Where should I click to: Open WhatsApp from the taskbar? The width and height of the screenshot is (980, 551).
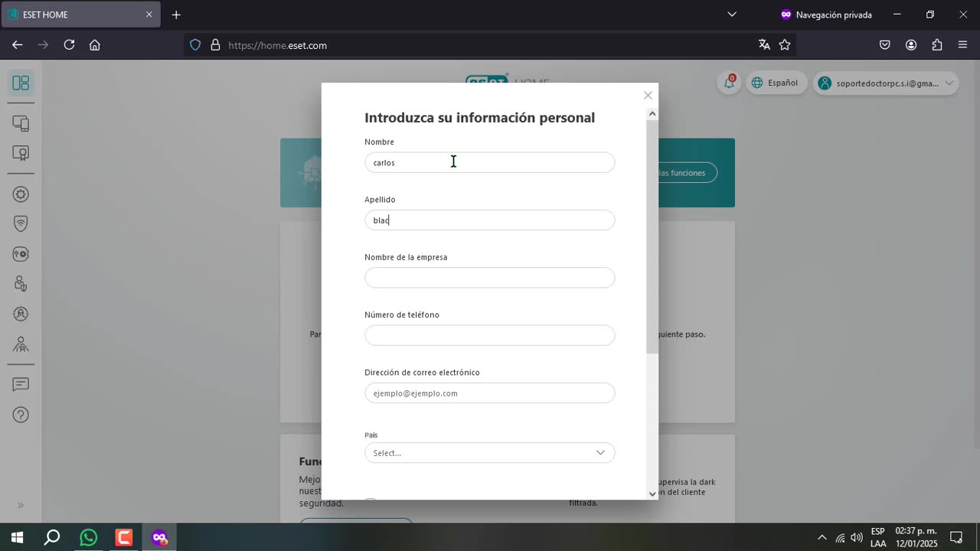click(89, 537)
